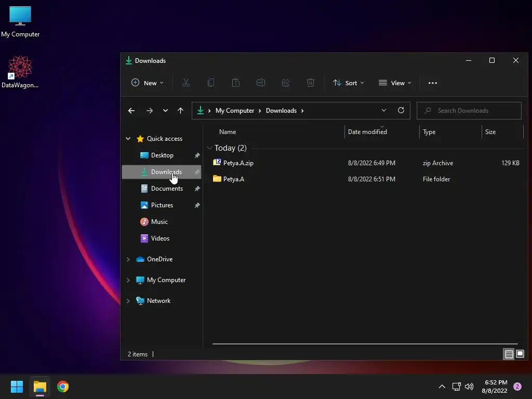
Task: Open the See more ellipsis menu
Action: [x=433, y=83]
